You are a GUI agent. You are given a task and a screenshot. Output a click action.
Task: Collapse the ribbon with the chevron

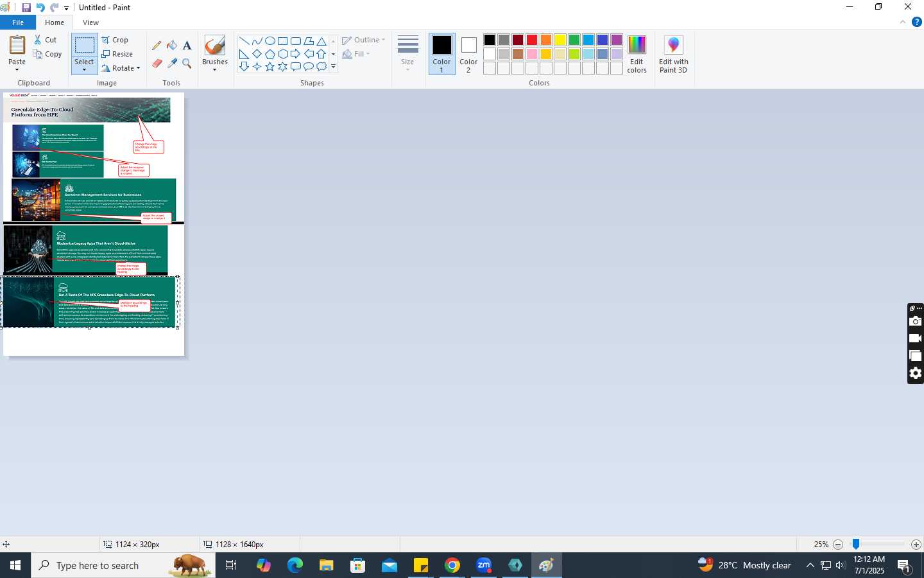[903, 22]
